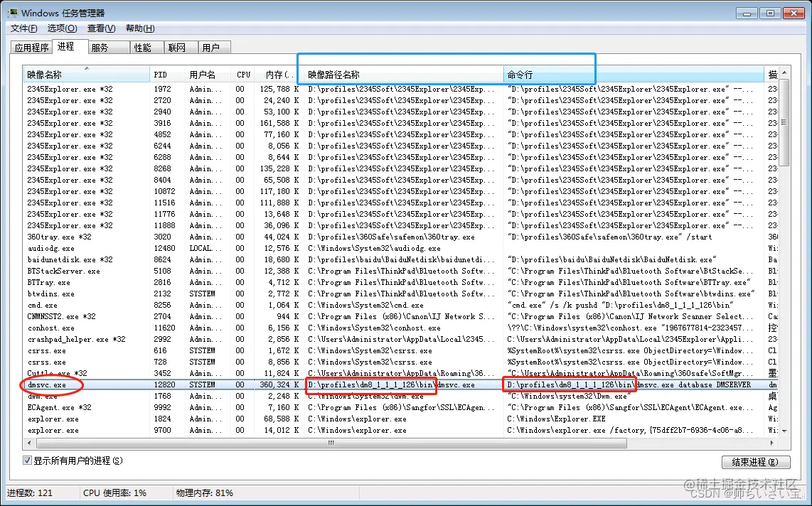Sort by 内存 column header
This screenshot has width=812, height=506.
(279, 75)
